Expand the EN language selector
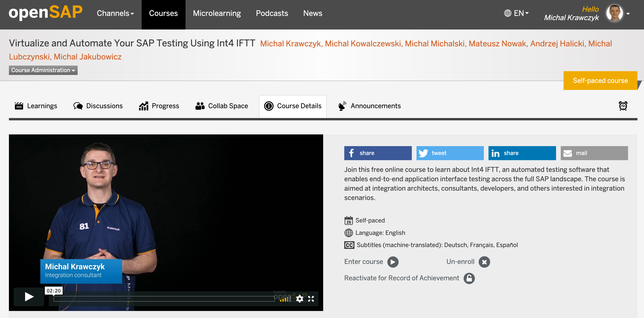 [516, 13]
